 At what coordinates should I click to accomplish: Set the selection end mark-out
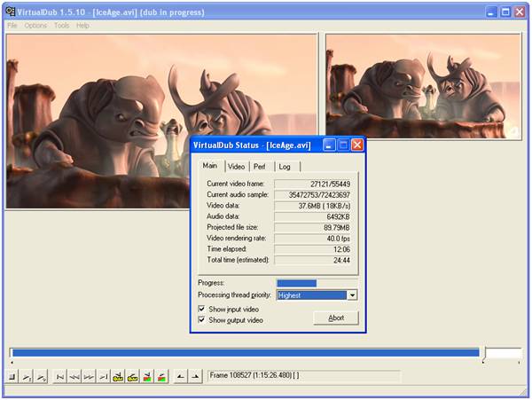pos(195,377)
